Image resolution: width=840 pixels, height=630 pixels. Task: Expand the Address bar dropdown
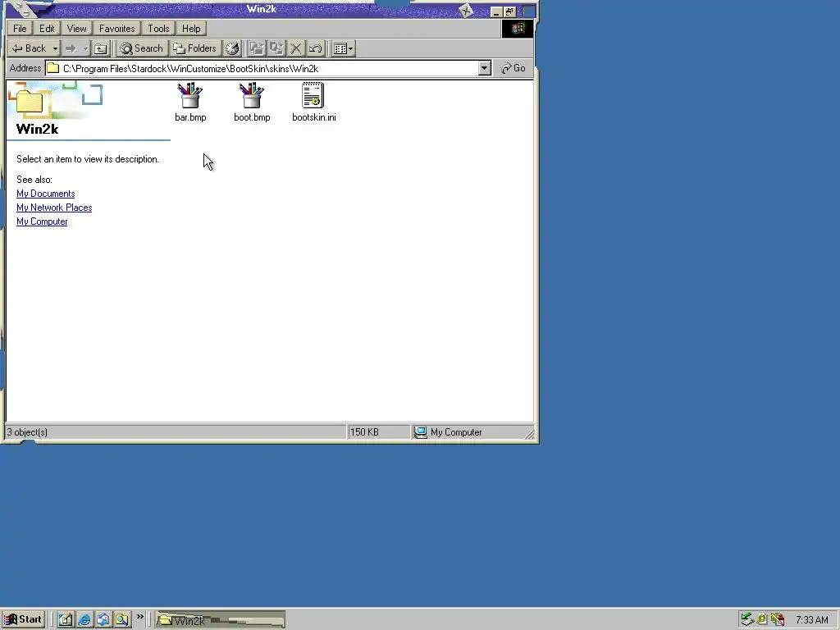tap(484, 68)
